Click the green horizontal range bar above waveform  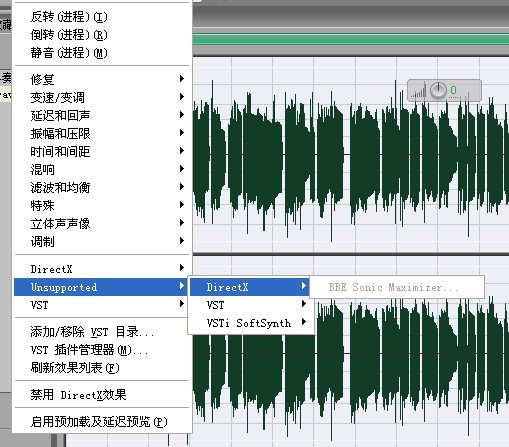click(x=351, y=39)
